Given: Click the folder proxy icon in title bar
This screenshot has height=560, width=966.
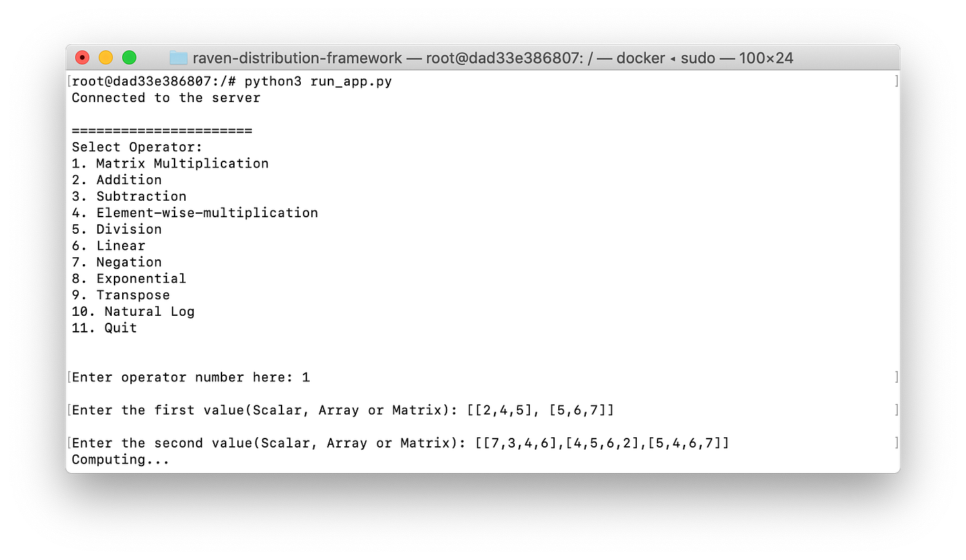Looking at the screenshot, I should point(178,58).
